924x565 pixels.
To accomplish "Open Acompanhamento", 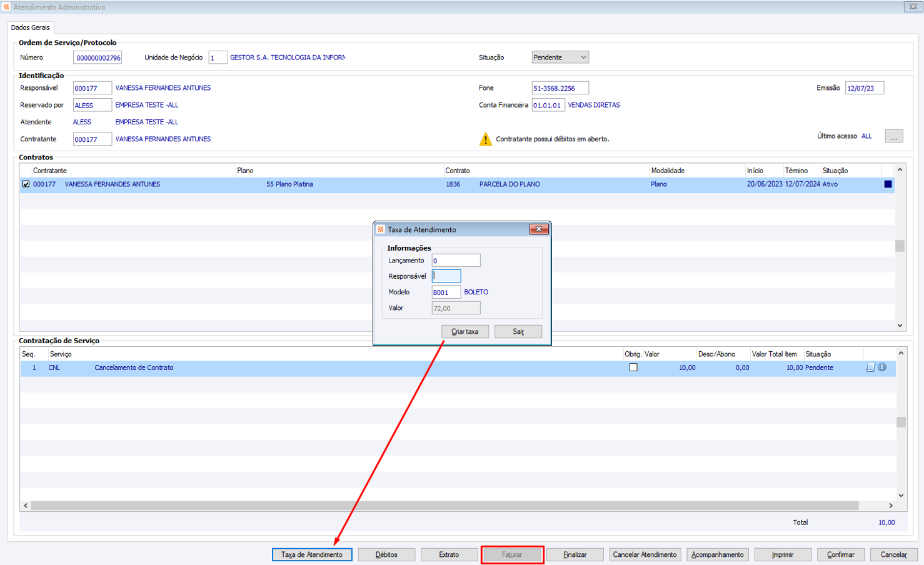I will [x=718, y=554].
